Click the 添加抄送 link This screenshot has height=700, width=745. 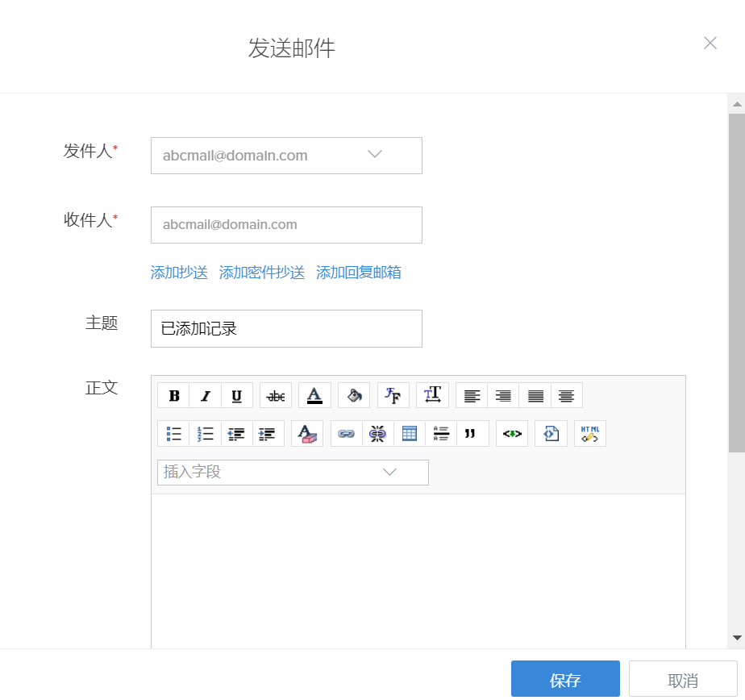click(179, 273)
